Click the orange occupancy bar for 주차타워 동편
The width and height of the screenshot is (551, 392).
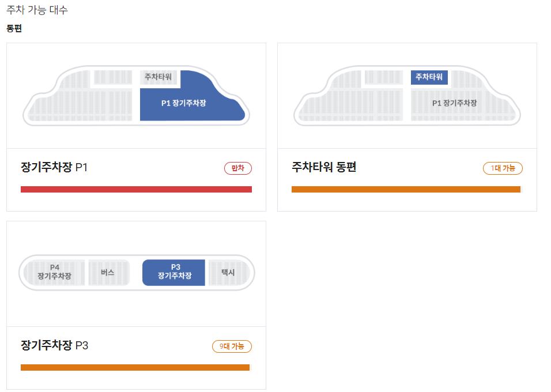(x=407, y=190)
